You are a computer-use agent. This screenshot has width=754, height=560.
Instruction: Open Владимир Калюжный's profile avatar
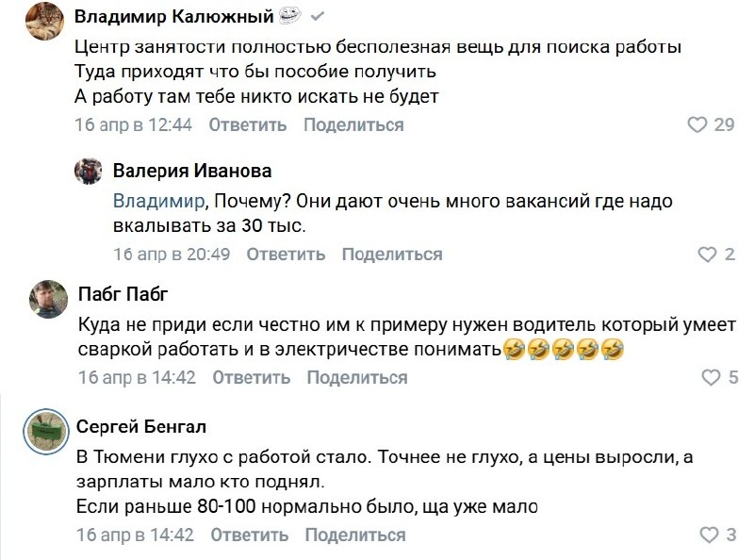(x=44, y=19)
